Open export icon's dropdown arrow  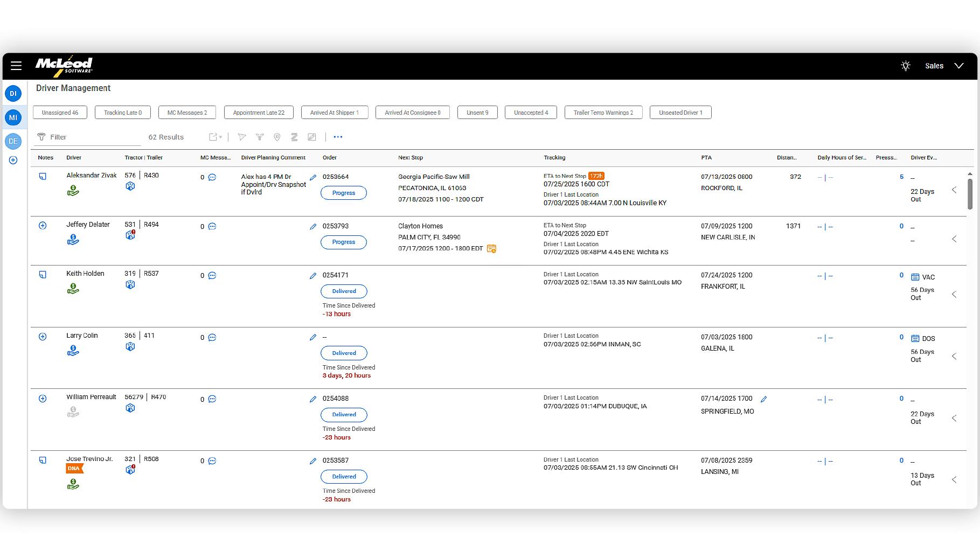coord(220,137)
